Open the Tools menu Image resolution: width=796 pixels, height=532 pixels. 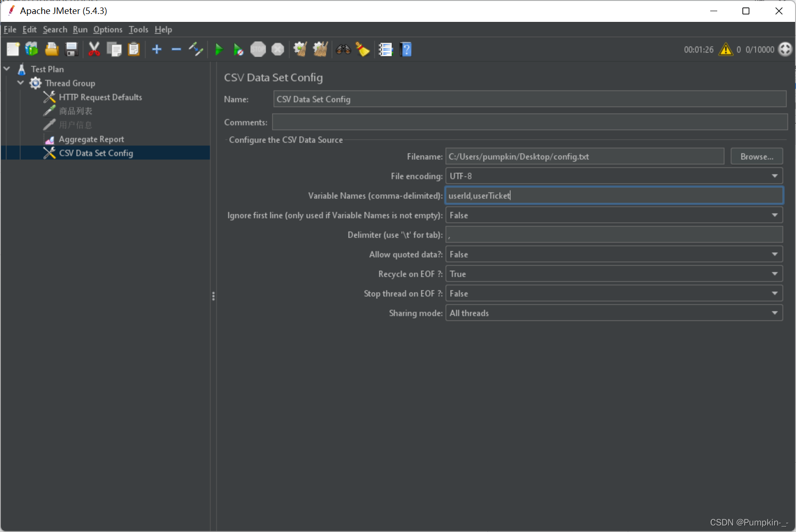tap(138, 29)
